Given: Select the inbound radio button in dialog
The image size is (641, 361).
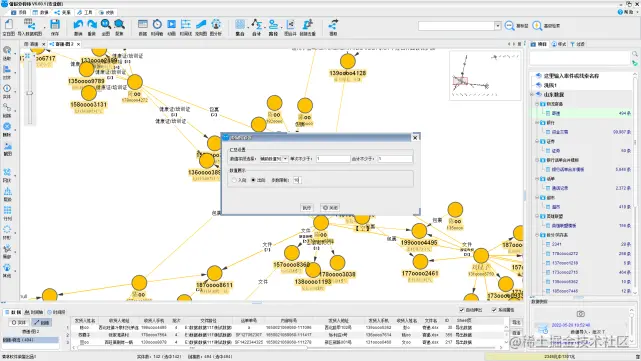Looking at the screenshot, I should pos(234,180).
